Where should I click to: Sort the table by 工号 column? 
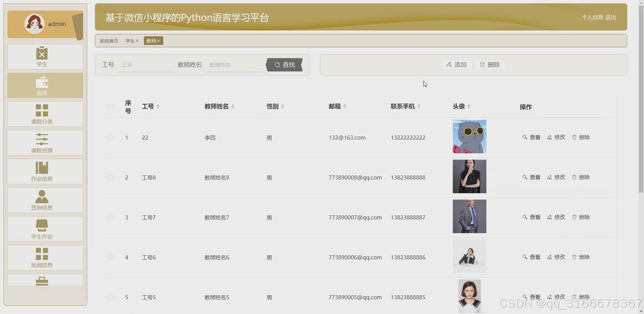pos(158,106)
